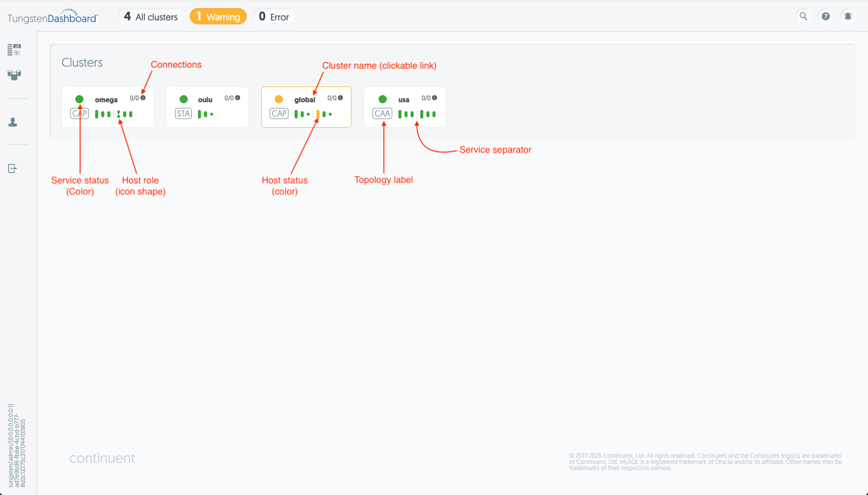868x495 pixels.
Task: Open the omega cluster link
Action: coord(106,100)
